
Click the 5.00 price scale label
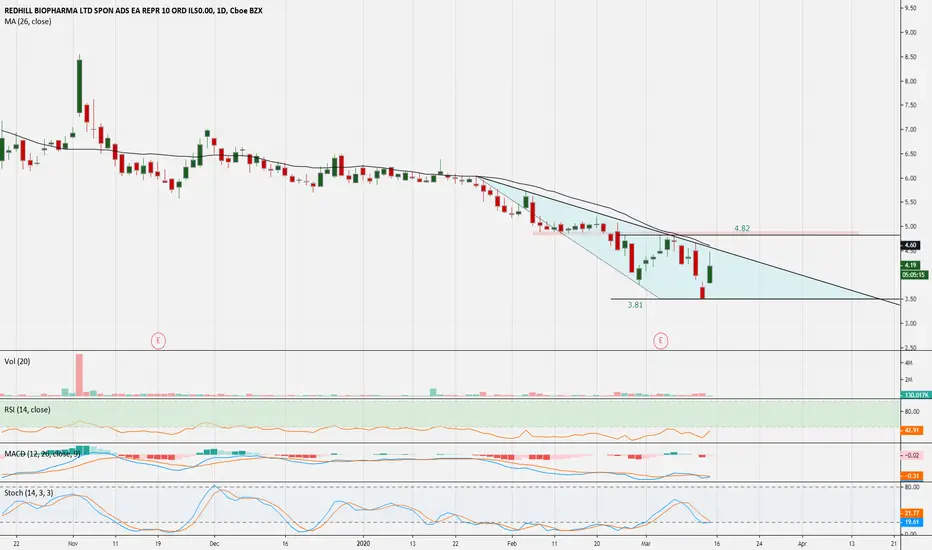click(x=910, y=227)
